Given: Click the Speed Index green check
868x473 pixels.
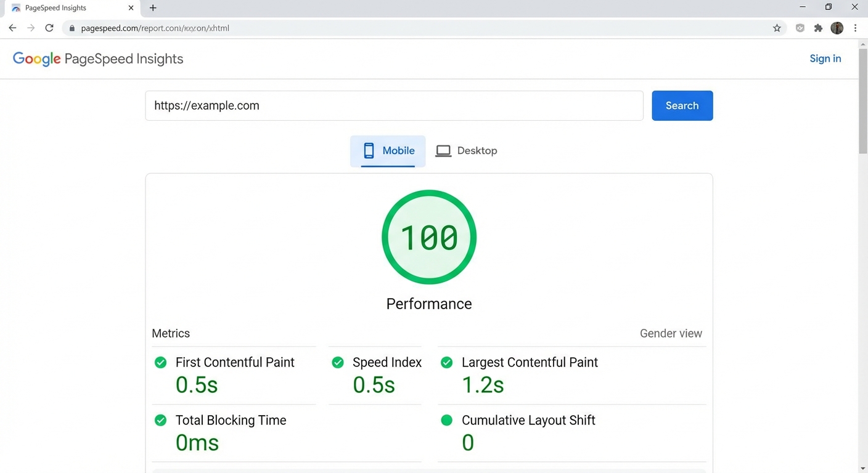Looking at the screenshot, I should [338, 362].
